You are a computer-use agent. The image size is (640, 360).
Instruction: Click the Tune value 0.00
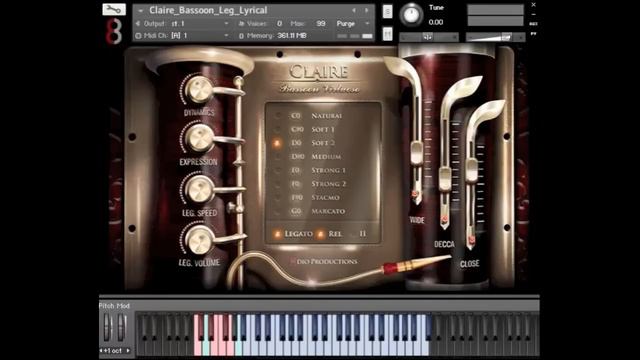436,22
